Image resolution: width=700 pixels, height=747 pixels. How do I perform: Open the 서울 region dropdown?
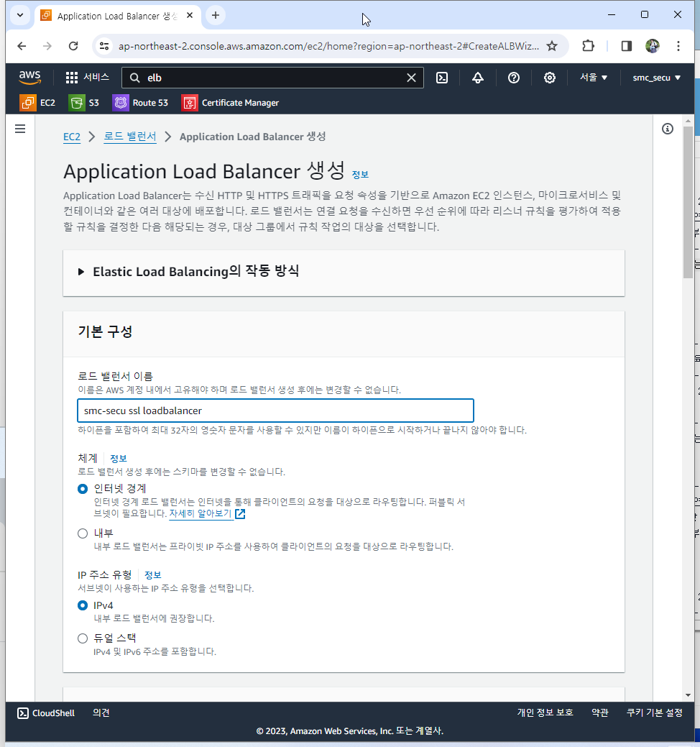594,77
